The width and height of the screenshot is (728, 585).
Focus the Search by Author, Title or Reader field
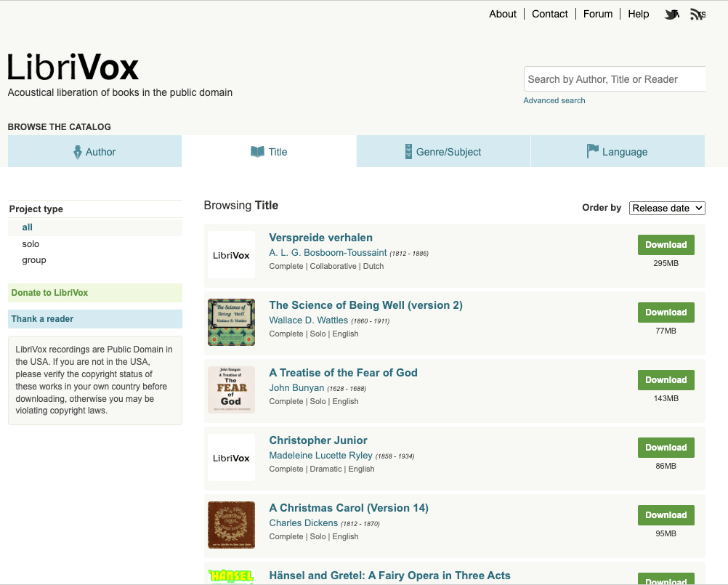pos(615,79)
